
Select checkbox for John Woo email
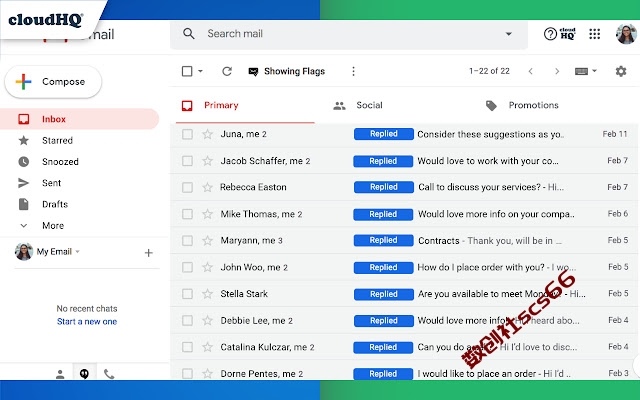(187, 267)
